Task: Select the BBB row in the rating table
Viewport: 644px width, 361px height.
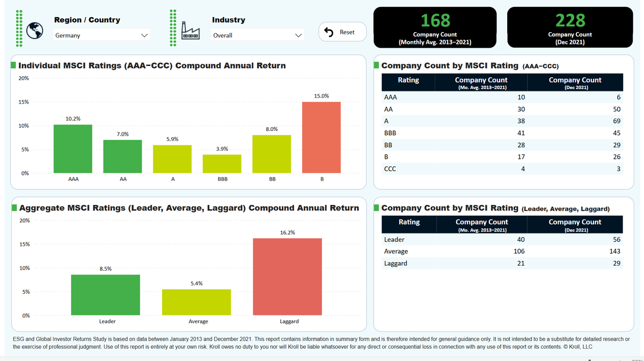Action: [x=502, y=133]
